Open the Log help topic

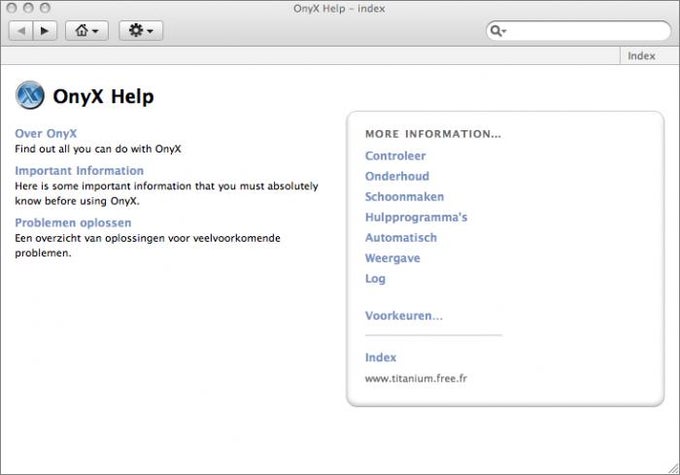click(x=375, y=278)
